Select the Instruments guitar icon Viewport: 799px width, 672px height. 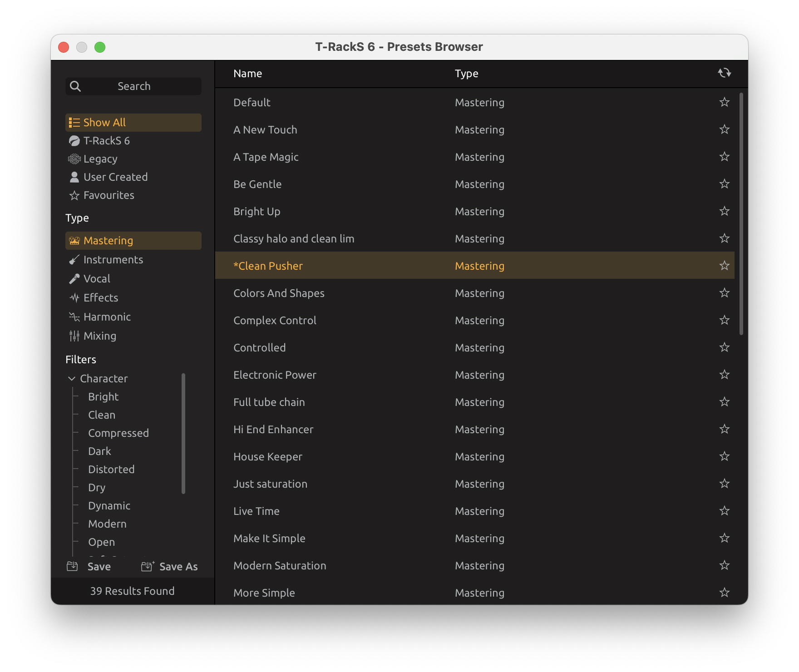point(74,260)
